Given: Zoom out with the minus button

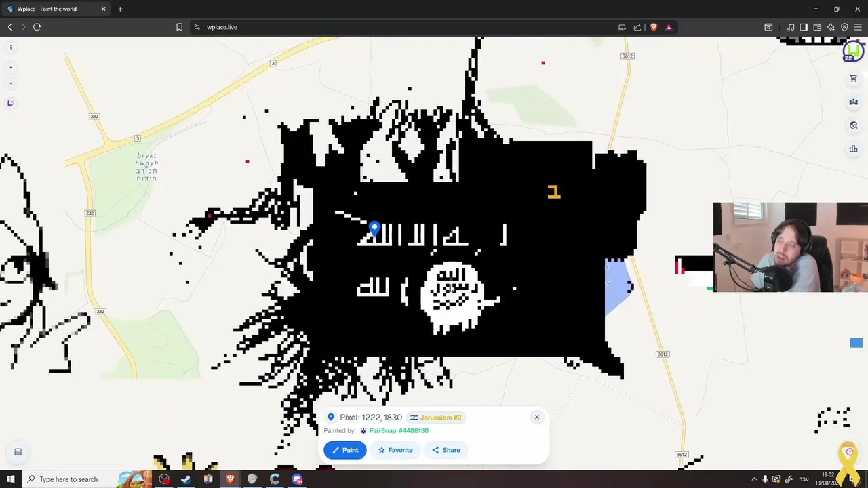Looking at the screenshot, I should pyautogui.click(x=10, y=83).
